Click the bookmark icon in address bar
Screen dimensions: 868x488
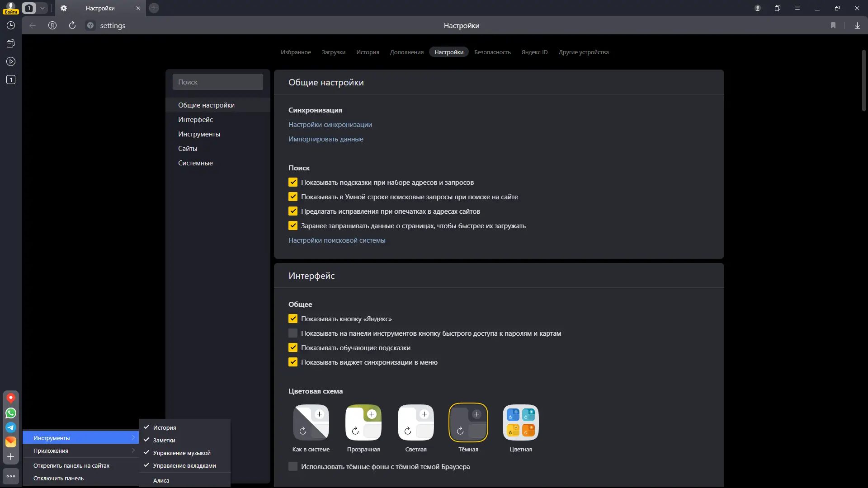tap(833, 26)
